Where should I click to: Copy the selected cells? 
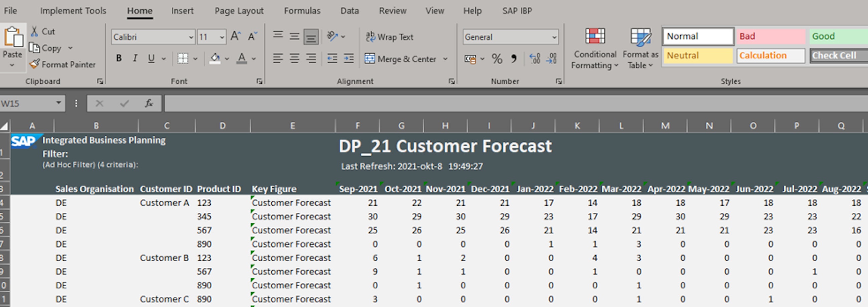[x=47, y=48]
